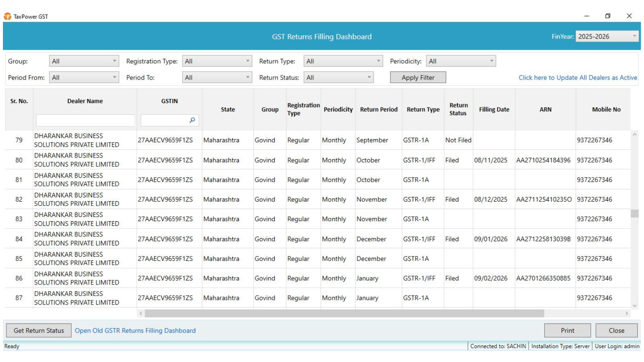Click Connected to: SACHIN status entry
The image size is (644, 362).
(x=498, y=346)
